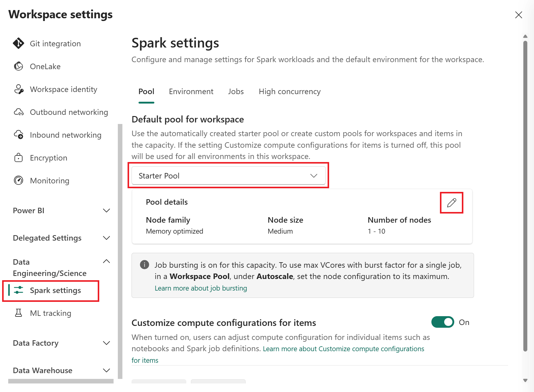Screen dimensions: 534x392
Task: Select OneLake settings label
Action: tap(45, 66)
